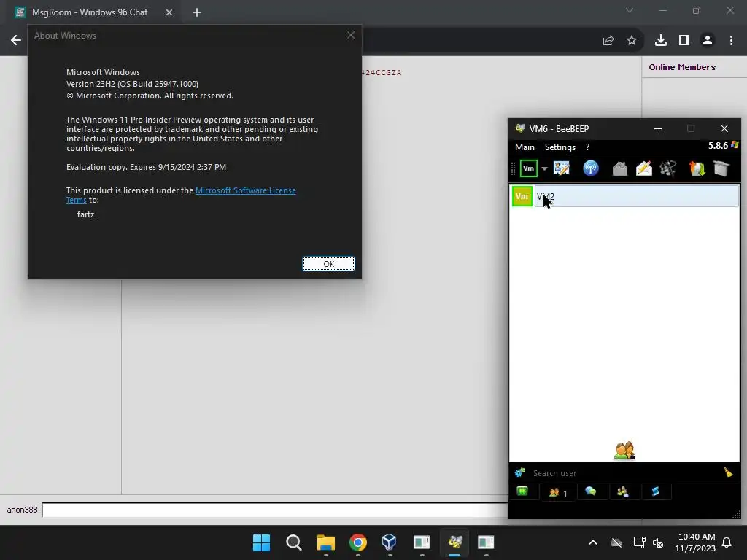Toggle the Chrome side panel icon
747x560 pixels.
click(x=684, y=41)
